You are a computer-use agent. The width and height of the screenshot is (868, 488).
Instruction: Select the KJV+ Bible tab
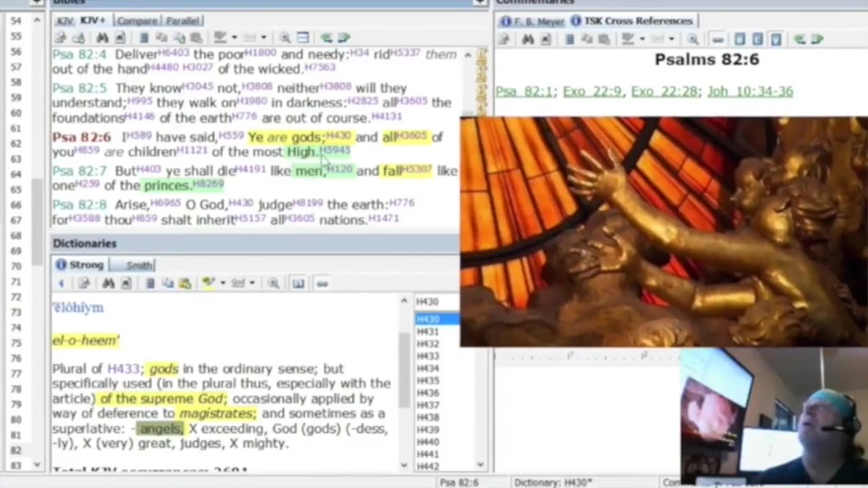click(x=93, y=21)
